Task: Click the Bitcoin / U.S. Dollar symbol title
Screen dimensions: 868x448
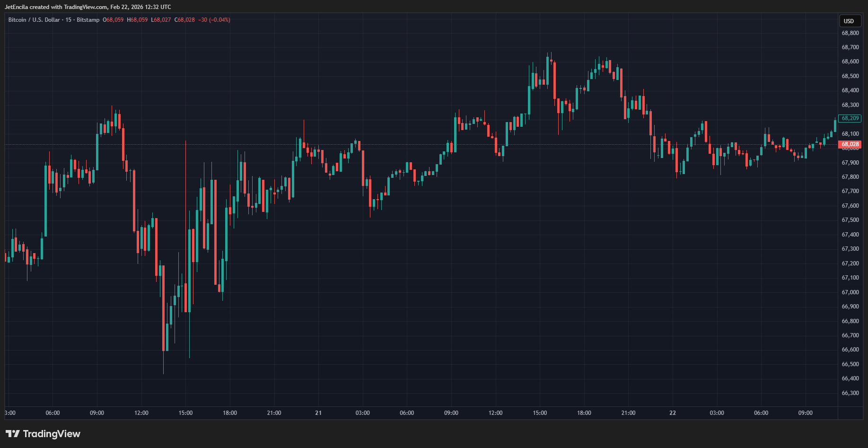Action: tap(34, 20)
